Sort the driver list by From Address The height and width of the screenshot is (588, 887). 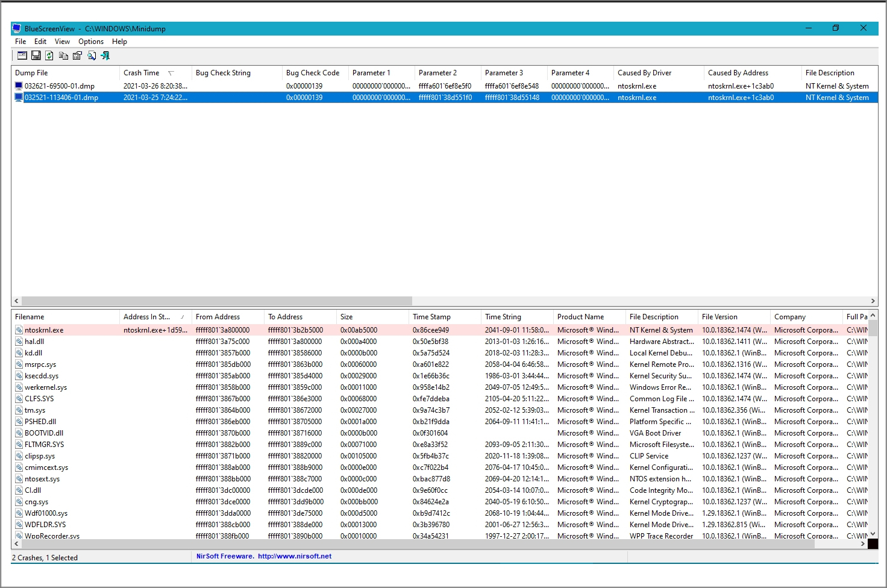coord(228,317)
